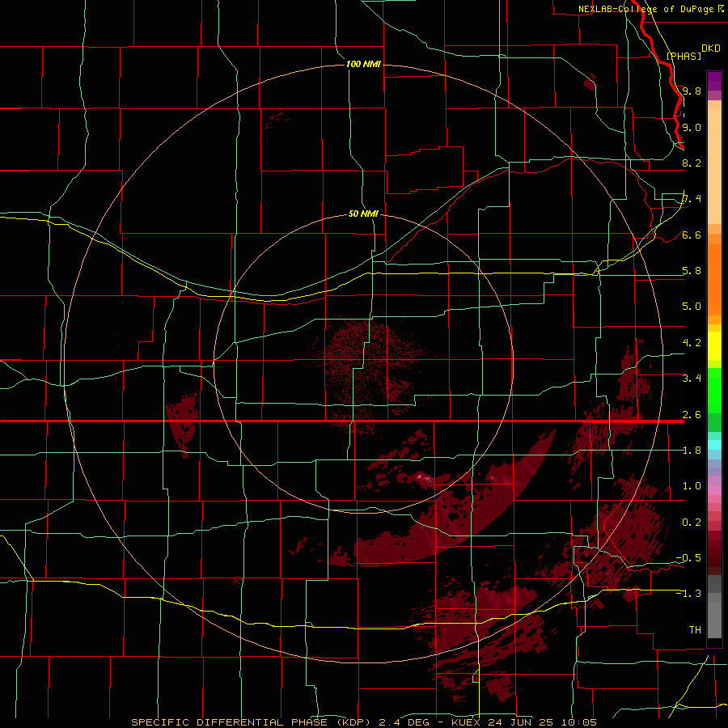This screenshot has height=728, width=728.
Task: Click the -0.5 value on the color scale
Action: [x=688, y=558]
